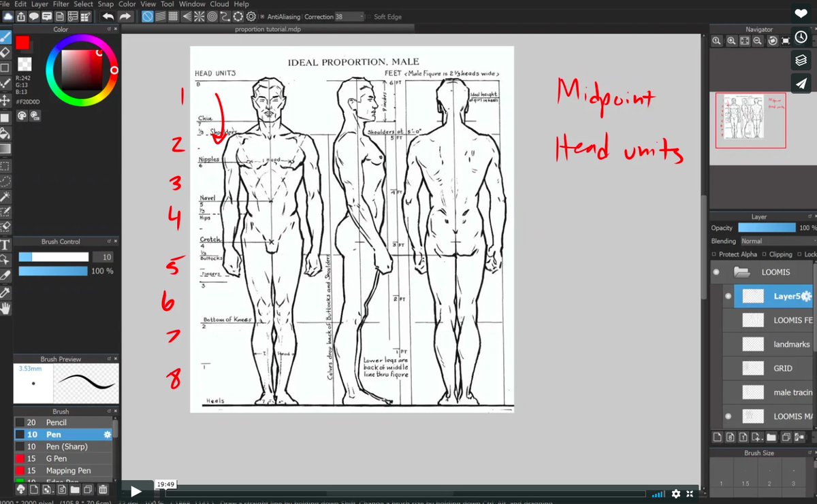Click the brush size slider
The image size is (817, 504).
[54, 257]
